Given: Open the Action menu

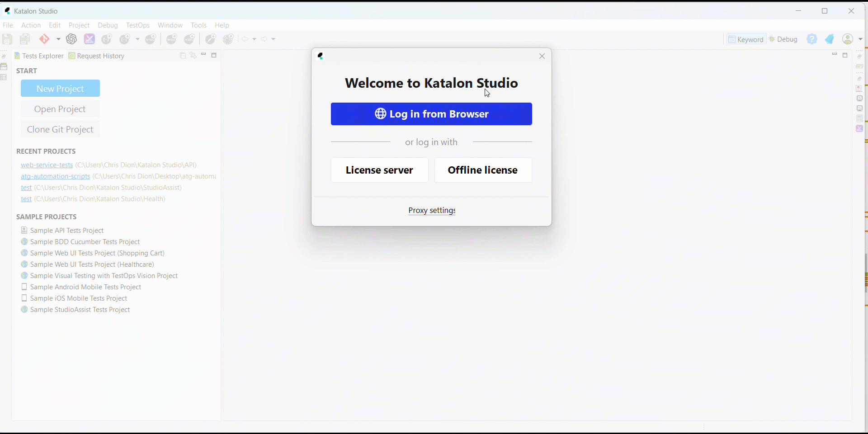Looking at the screenshot, I should click(x=31, y=25).
